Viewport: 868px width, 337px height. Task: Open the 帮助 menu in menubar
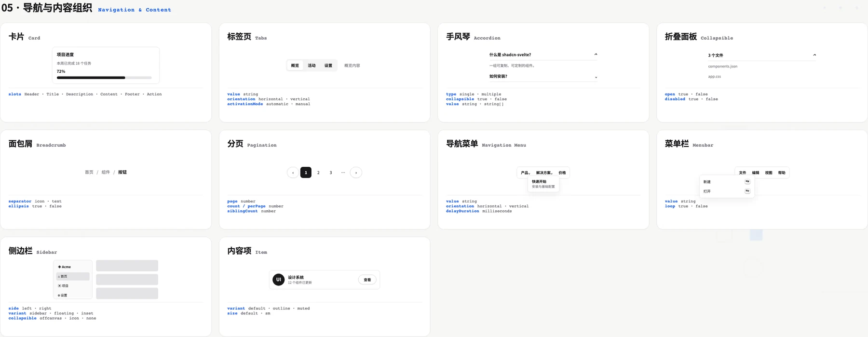[782, 173]
